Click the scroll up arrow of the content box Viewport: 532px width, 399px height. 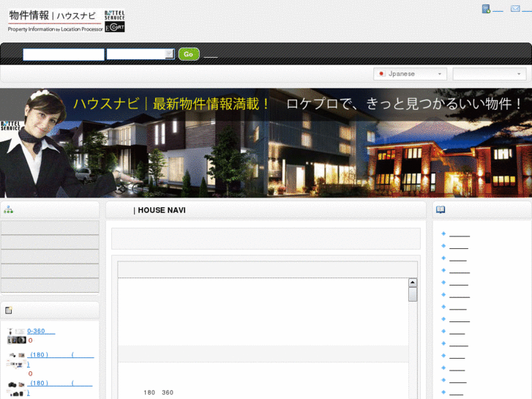(413, 283)
